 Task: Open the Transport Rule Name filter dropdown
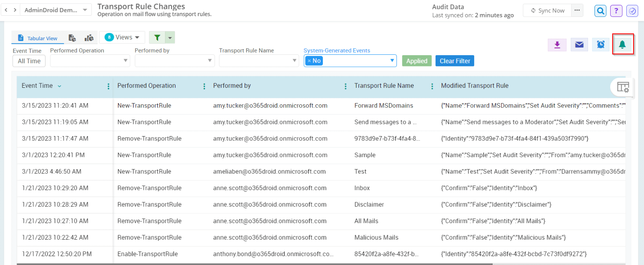click(x=259, y=61)
